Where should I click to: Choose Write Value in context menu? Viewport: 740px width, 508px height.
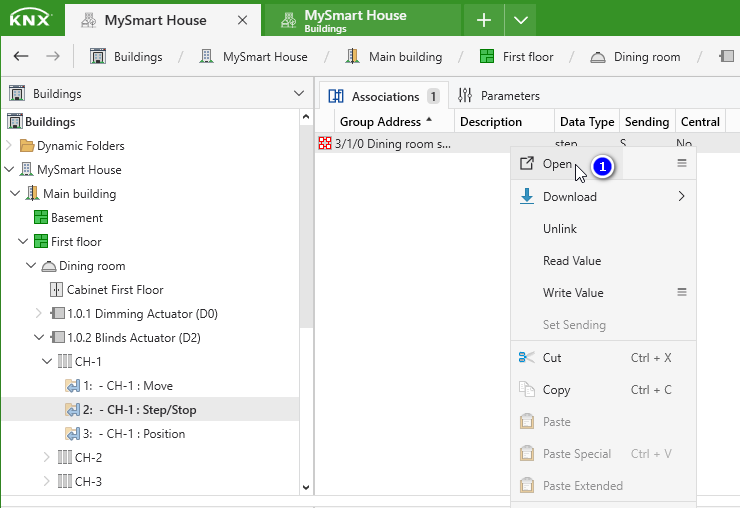click(603, 293)
